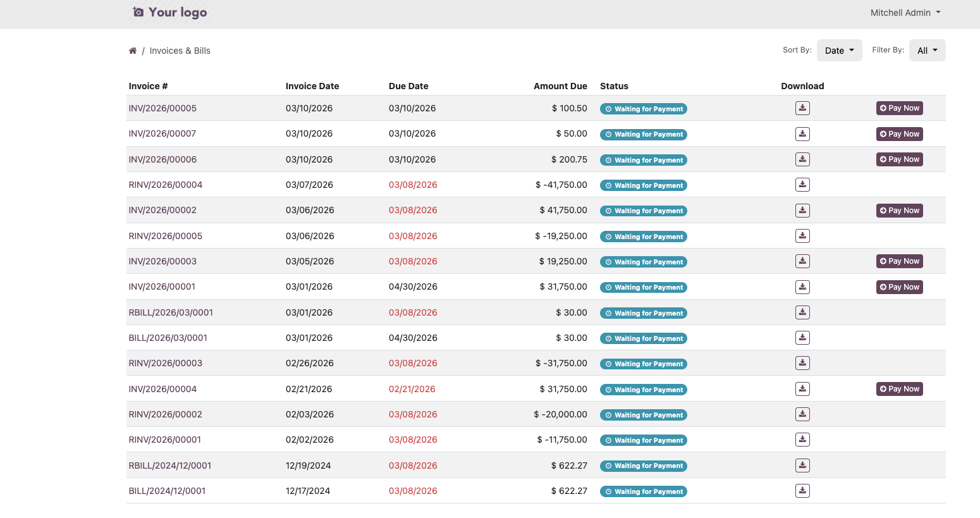Pay Now for invoice INV/2026/00001
The image size is (980, 518).
(x=900, y=287)
